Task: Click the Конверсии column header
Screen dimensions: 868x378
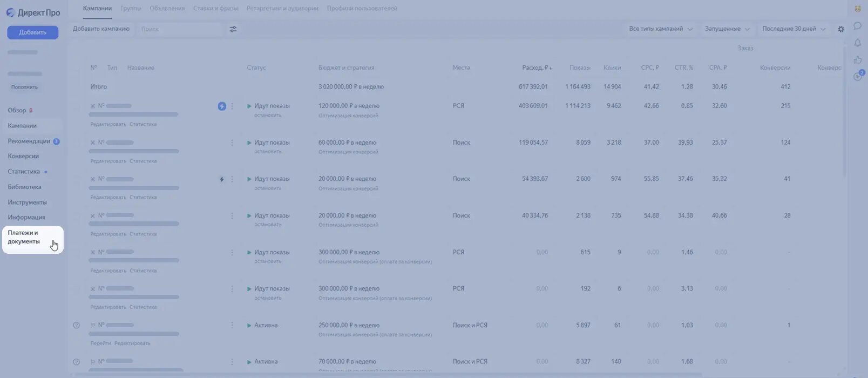Action: (x=775, y=68)
